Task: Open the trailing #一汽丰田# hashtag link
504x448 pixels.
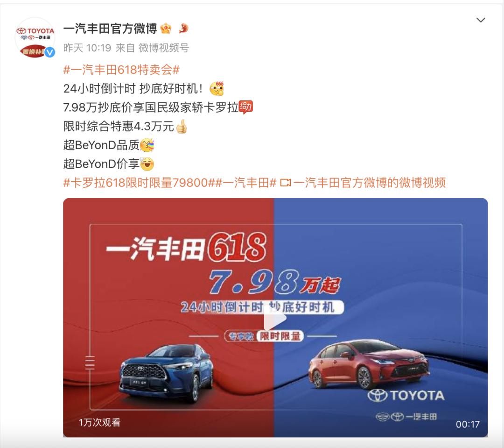Action: [245, 183]
